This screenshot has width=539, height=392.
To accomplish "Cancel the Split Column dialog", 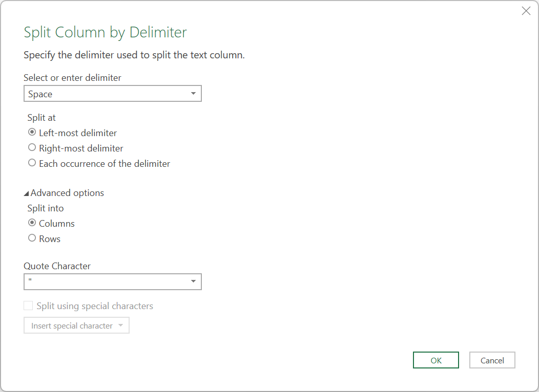I will (491, 360).
